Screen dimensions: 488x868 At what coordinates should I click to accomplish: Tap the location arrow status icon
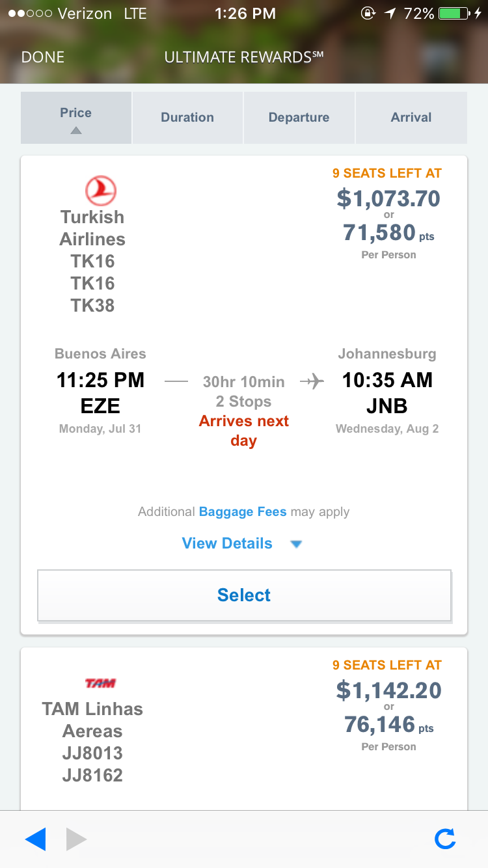pos(390,13)
